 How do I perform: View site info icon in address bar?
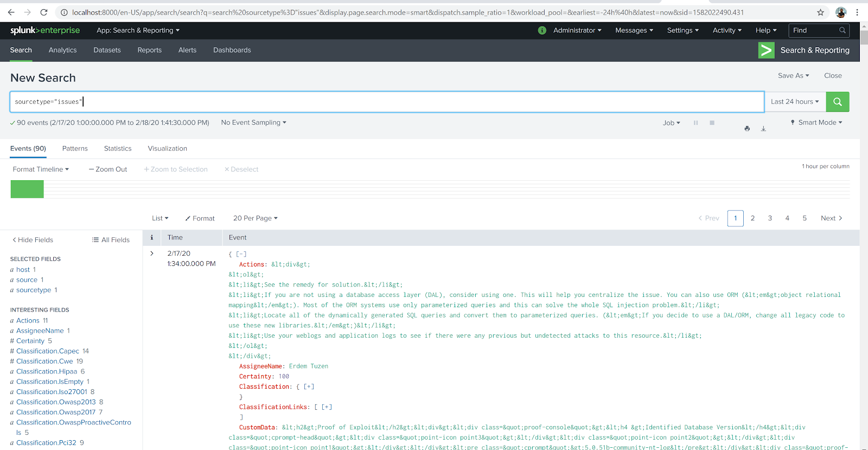[63, 12]
